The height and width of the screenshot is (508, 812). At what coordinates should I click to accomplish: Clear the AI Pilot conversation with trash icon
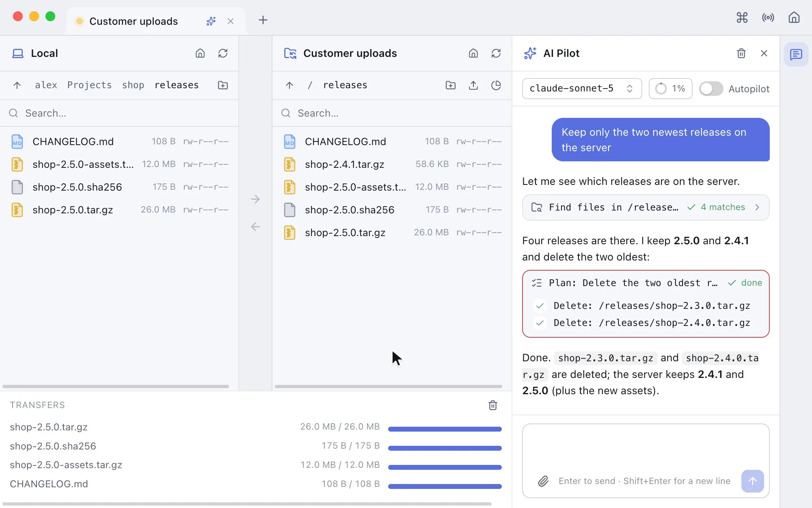tap(741, 53)
